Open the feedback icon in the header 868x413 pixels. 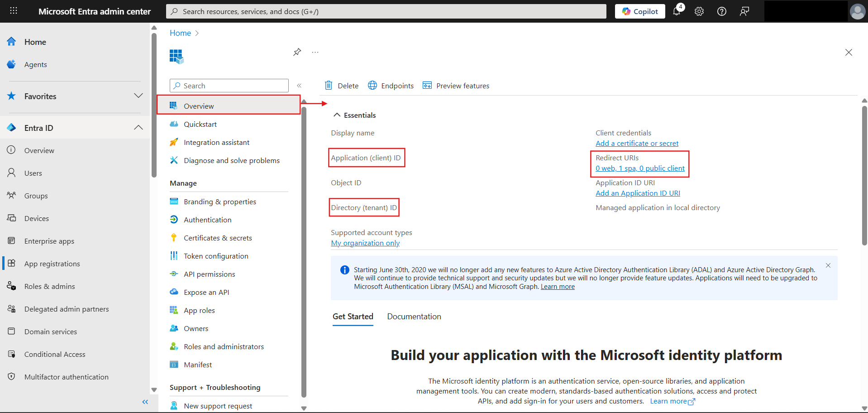click(x=744, y=11)
